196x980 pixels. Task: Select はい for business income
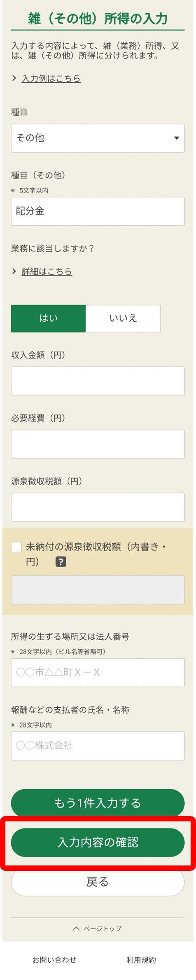(x=48, y=318)
